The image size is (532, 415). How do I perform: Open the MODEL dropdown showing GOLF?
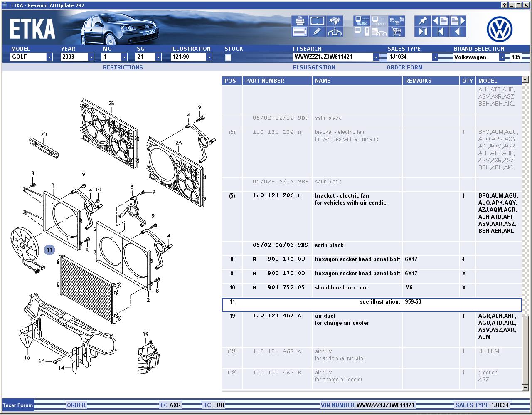49,57
